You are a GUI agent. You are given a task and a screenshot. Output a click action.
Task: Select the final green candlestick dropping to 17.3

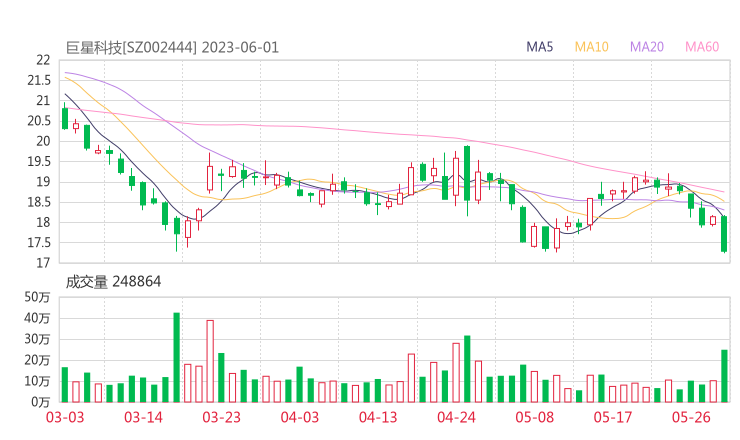pos(724,234)
